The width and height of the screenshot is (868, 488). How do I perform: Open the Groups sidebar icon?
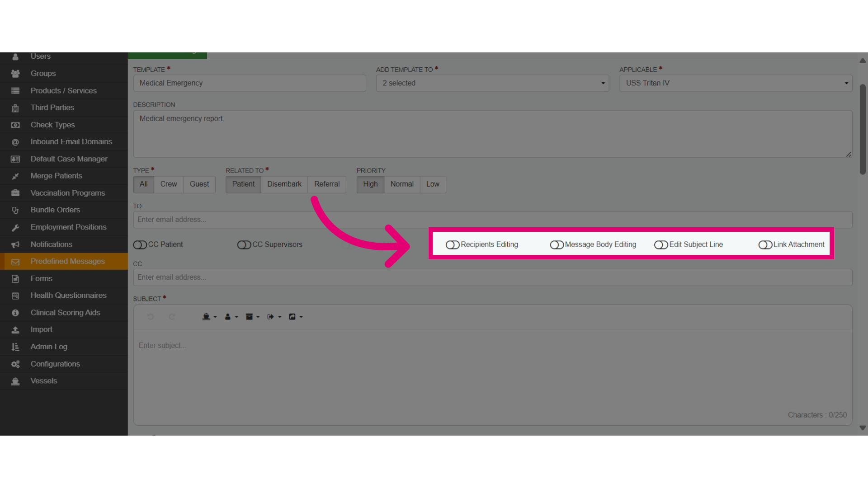point(15,74)
